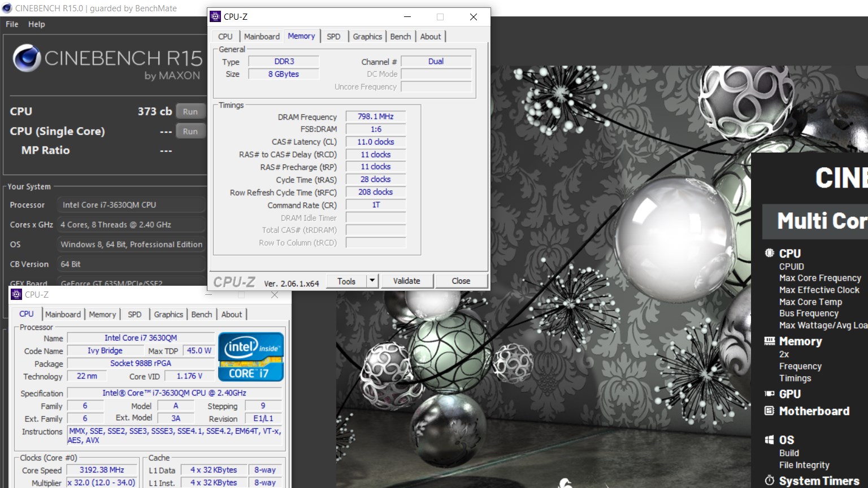
Task: Open Bench tab in lower CPU-Z window
Action: (x=202, y=314)
